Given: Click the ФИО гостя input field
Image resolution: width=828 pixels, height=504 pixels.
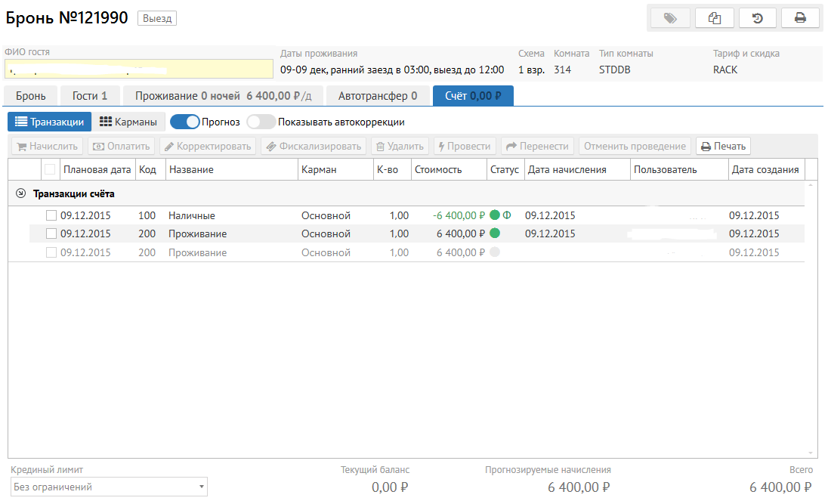Looking at the screenshot, I should pyautogui.click(x=138, y=70).
